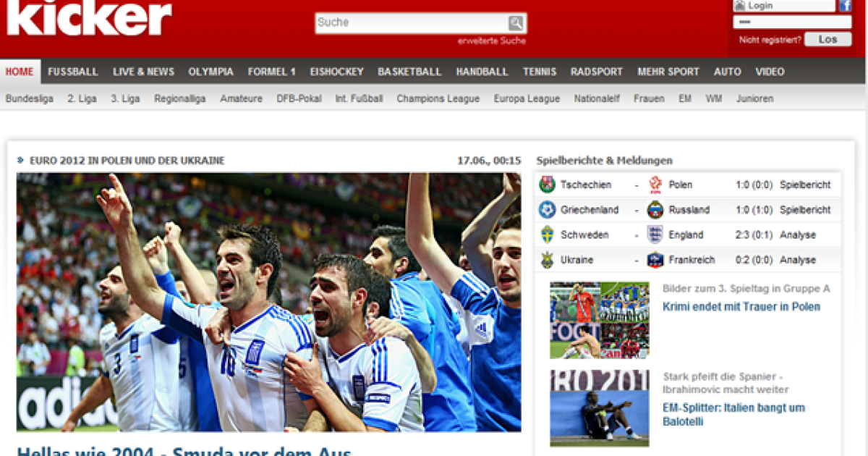Open the erweiterte Suche link
The height and width of the screenshot is (456, 868).
point(491,41)
